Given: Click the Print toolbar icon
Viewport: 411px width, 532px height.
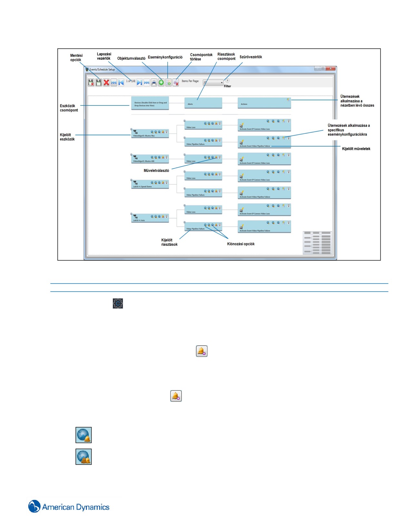Looking at the screenshot, I should 154,83.
